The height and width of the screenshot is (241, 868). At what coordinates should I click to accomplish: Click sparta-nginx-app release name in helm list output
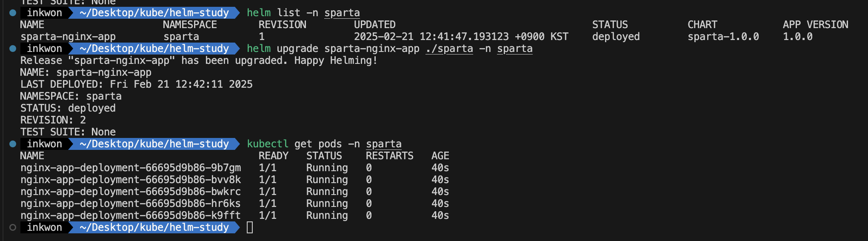(68, 37)
